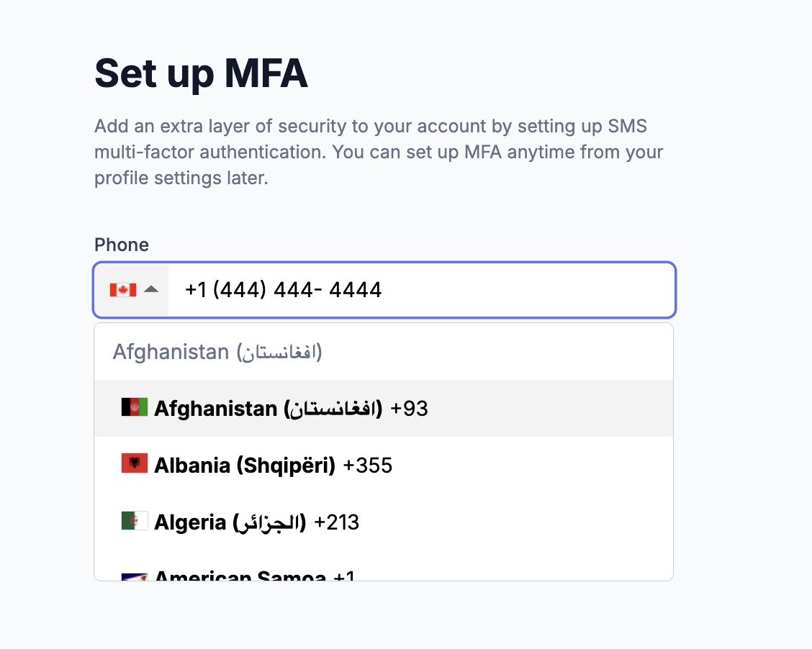The width and height of the screenshot is (812, 649).
Task: Click the country search box above the list
Action: [x=383, y=353]
